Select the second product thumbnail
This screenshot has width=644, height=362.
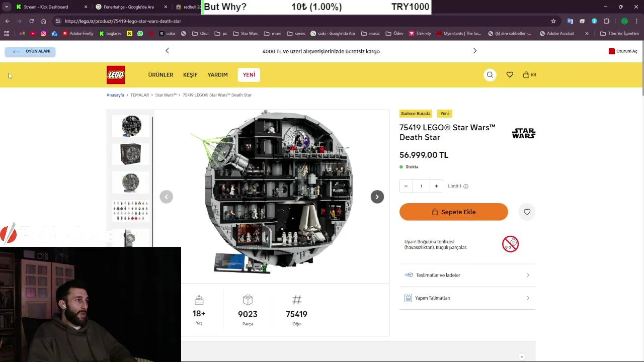[x=131, y=154]
